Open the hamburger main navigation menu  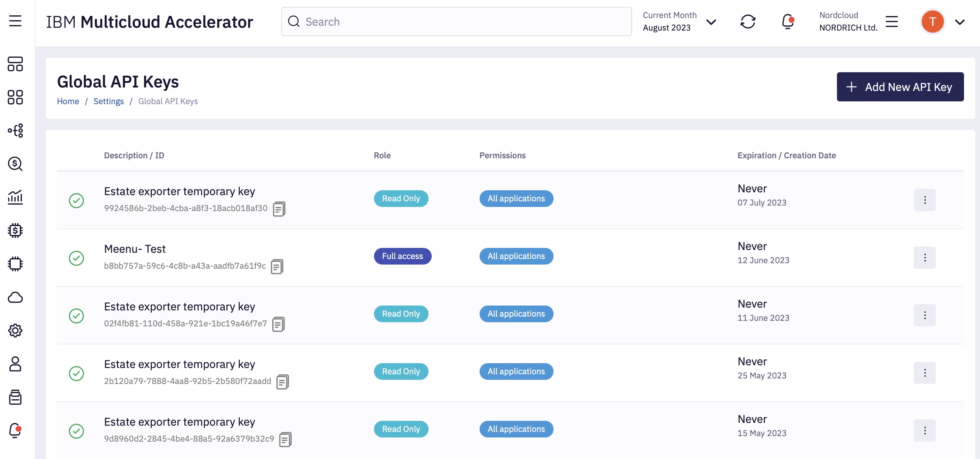pos(15,21)
